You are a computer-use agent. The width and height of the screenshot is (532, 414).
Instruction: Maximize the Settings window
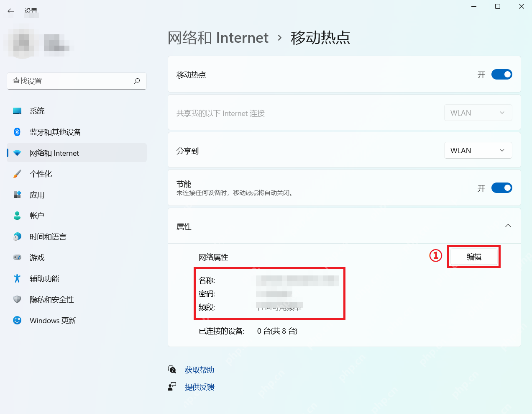[x=498, y=6]
